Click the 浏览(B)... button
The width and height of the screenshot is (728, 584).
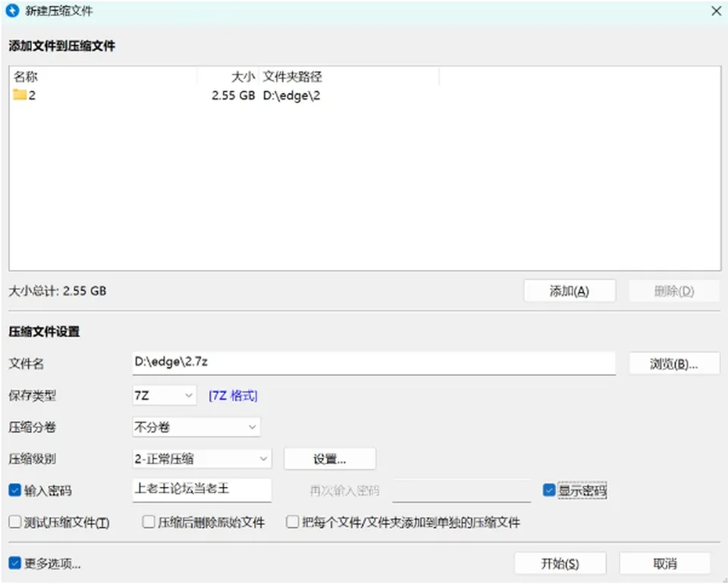674,363
